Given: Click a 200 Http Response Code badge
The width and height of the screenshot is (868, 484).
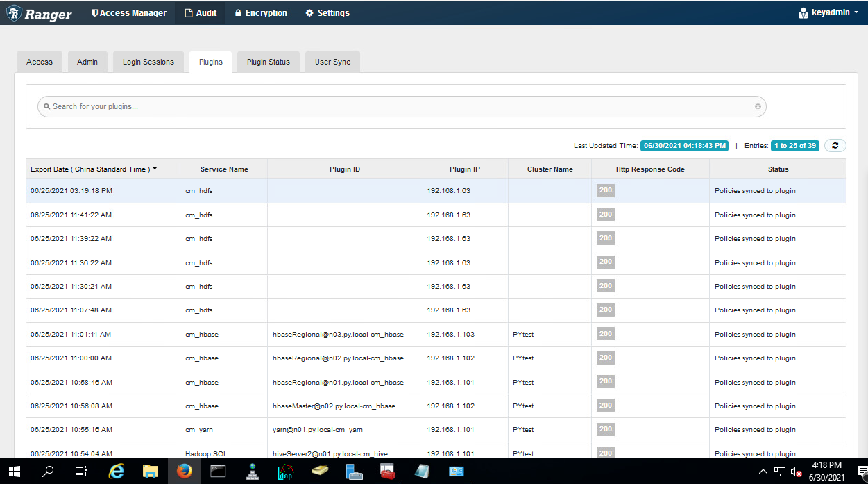Looking at the screenshot, I should point(605,190).
